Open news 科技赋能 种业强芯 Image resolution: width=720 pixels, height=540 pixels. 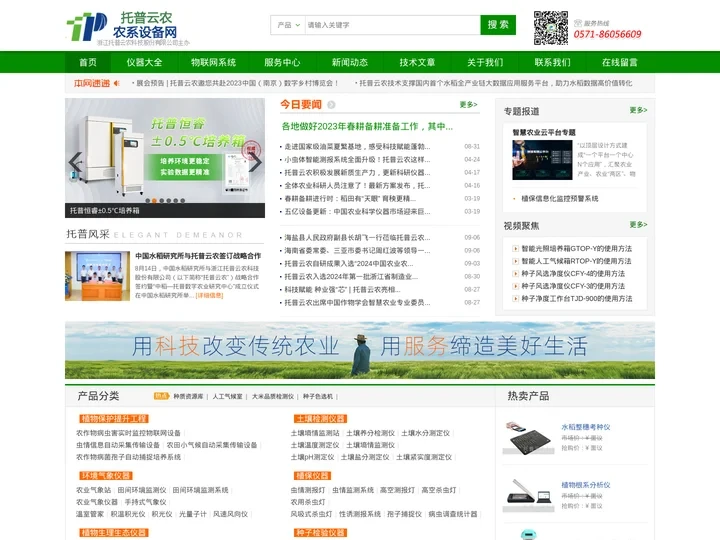342,290
